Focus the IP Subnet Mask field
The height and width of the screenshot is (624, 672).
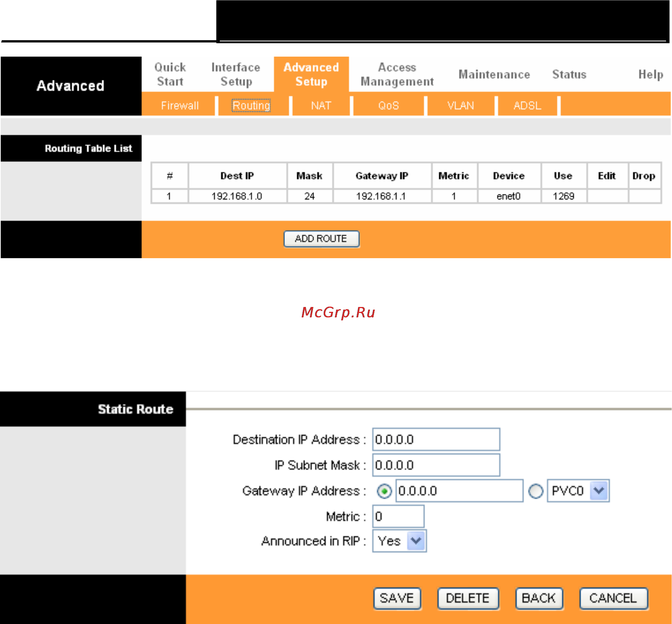(x=436, y=465)
